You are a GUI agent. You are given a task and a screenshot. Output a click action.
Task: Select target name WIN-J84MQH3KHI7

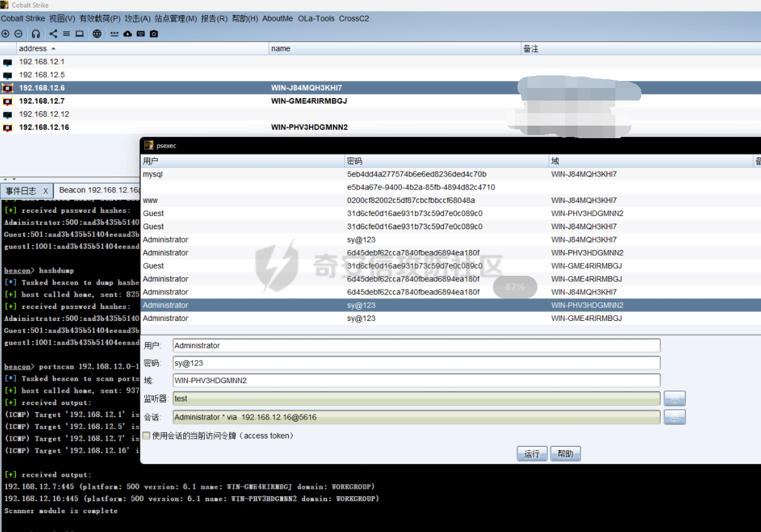point(306,88)
